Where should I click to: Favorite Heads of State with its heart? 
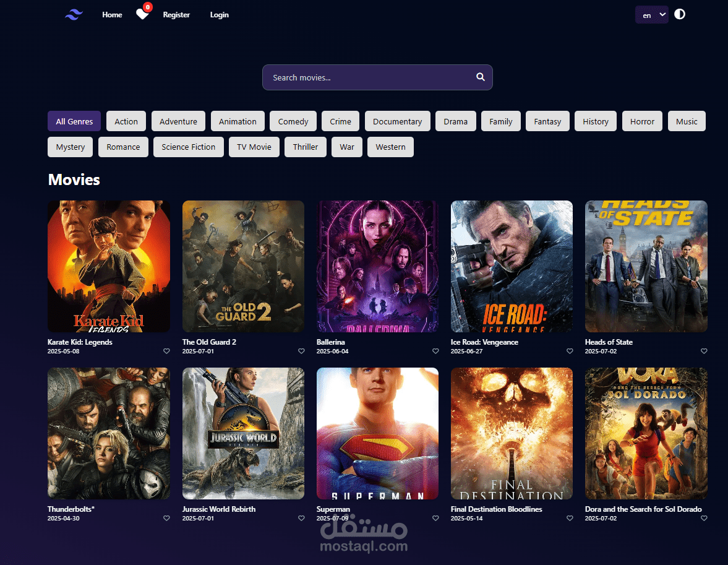[704, 352]
